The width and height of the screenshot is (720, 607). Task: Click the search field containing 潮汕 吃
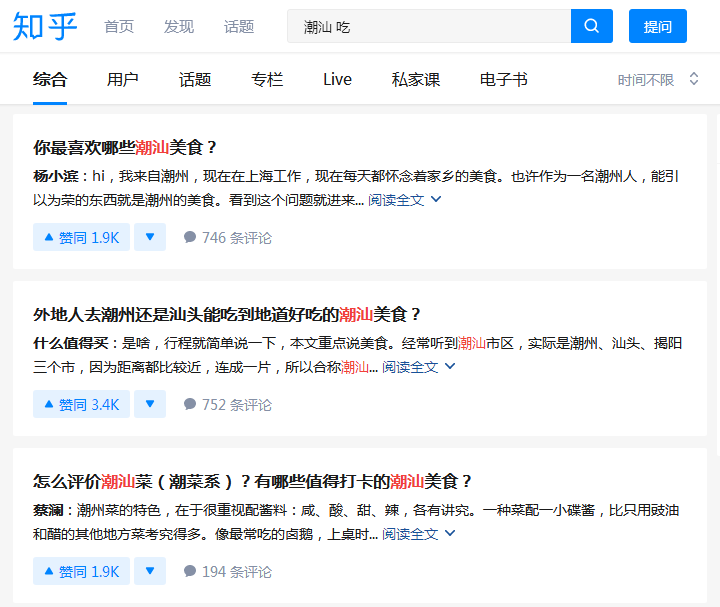[x=430, y=26]
